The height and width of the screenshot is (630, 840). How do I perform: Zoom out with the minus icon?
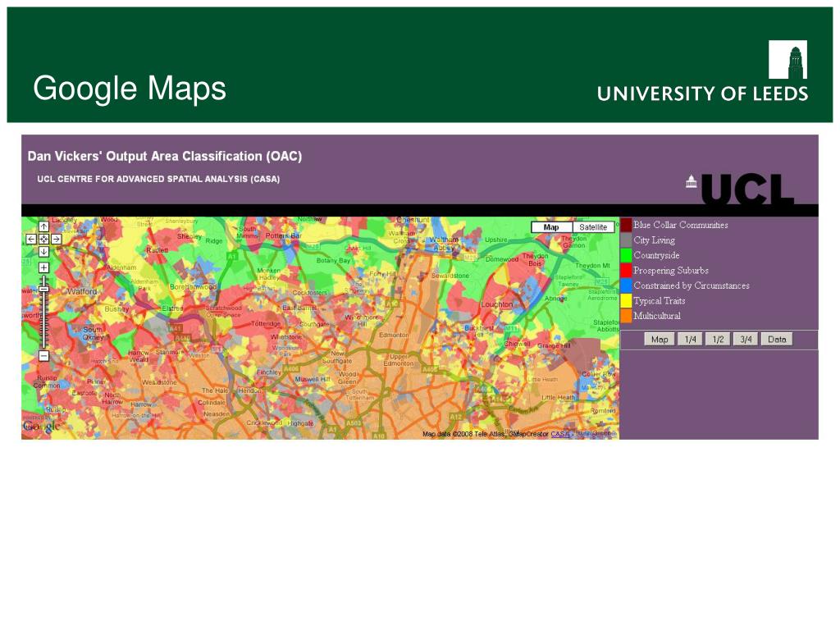coord(44,356)
